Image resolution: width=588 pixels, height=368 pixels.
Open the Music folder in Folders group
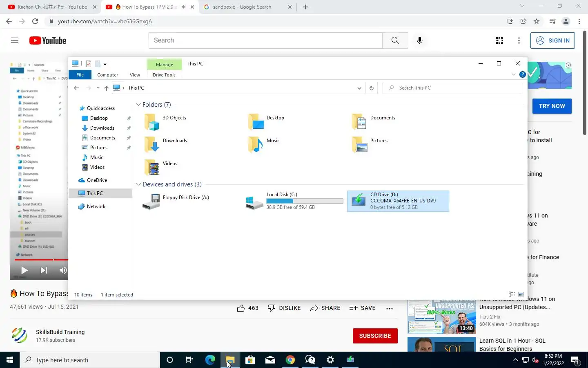(x=256, y=145)
